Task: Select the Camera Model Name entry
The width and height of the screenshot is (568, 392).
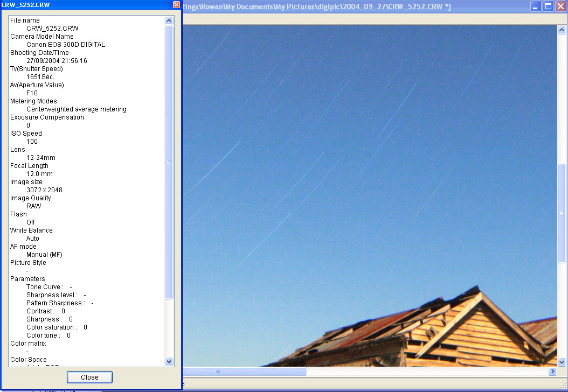Action: click(42, 37)
